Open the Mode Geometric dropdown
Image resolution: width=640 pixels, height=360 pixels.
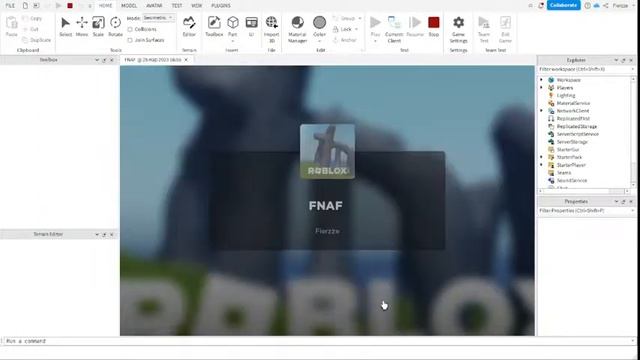[158, 18]
